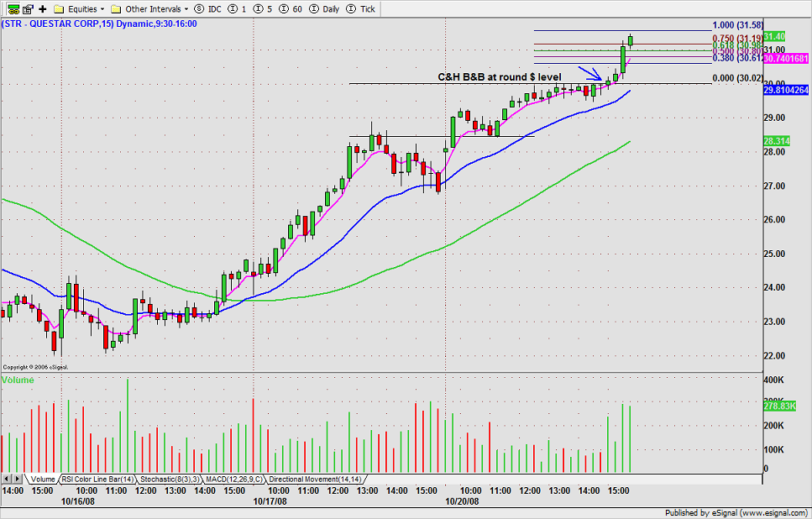This screenshot has height=519, width=812.
Task: Open the Other Intervals dropdown
Action: tap(149, 8)
